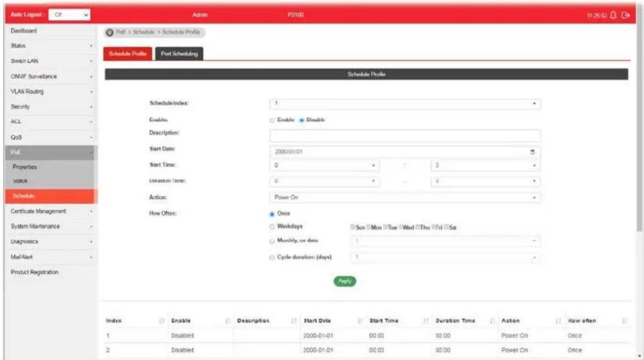644x360 pixels.
Task: Choose Monthly on date option
Action: tap(272, 241)
